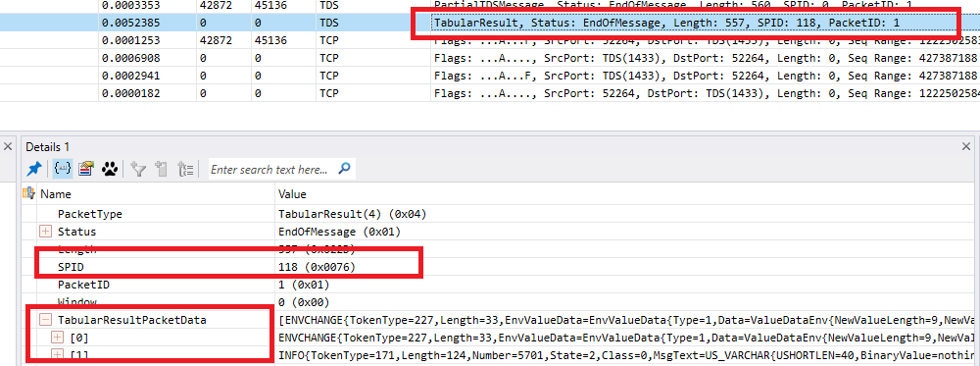Open the column chooser icon beside Name header

(x=28, y=194)
